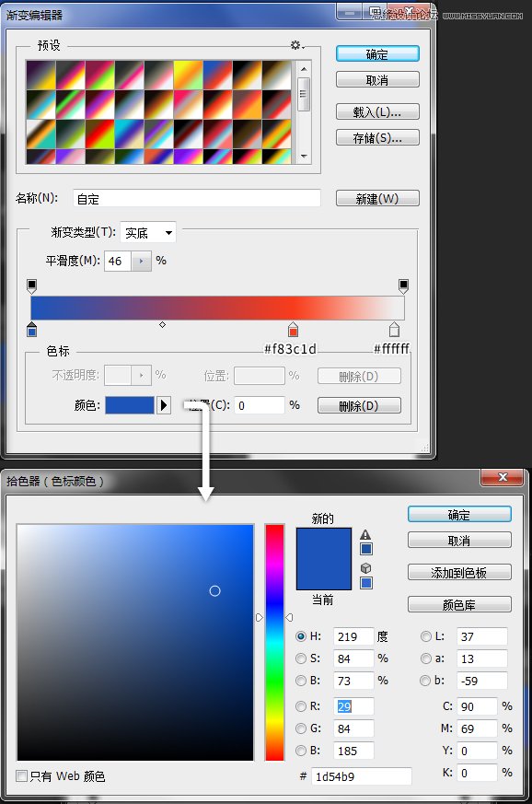Click the C value field 90
Image resolution: width=532 pixels, height=804 pixels.
coord(477,706)
